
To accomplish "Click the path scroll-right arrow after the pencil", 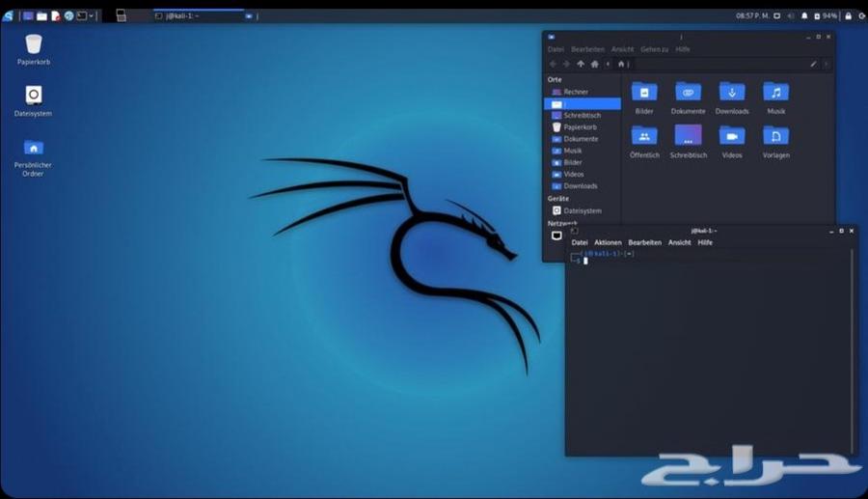I will coord(826,65).
